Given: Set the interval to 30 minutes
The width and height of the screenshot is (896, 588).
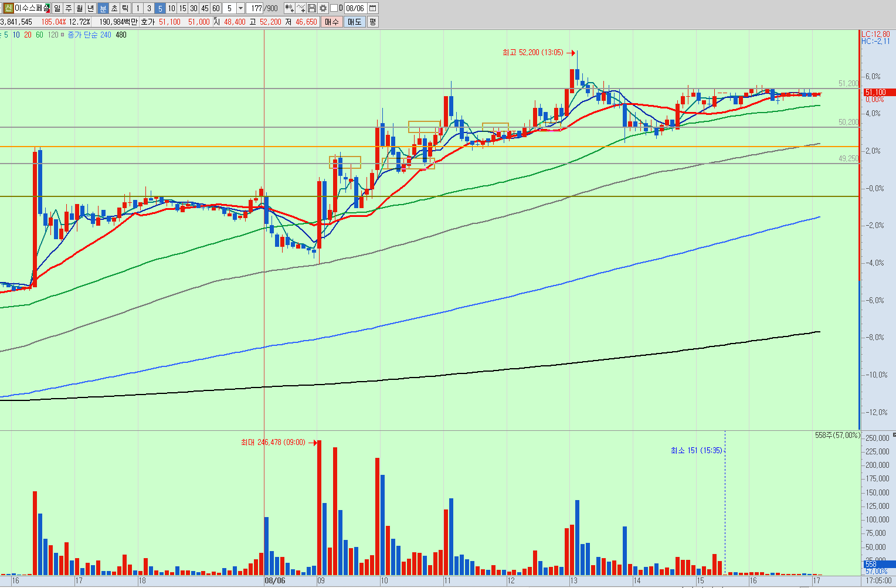Looking at the screenshot, I should [194, 8].
